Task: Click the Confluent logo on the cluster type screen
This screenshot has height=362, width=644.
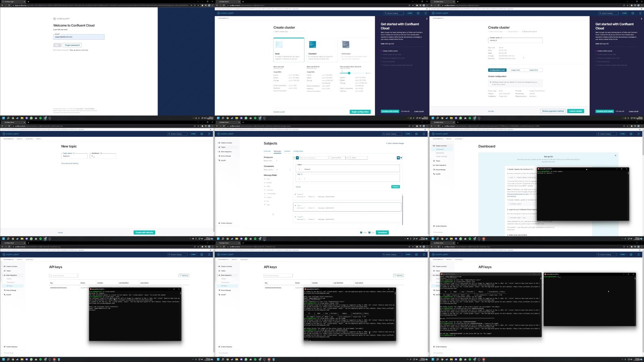Action: (x=226, y=13)
